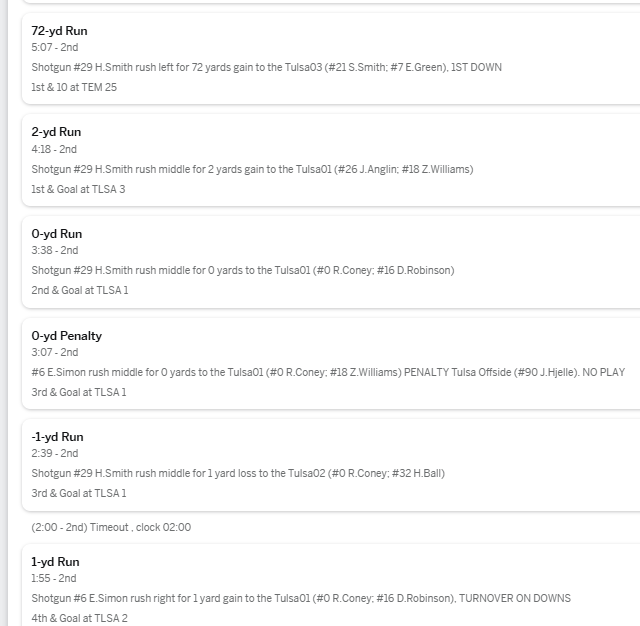Image resolution: width=640 pixels, height=626 pixels.
Task: Select the 1st & Goal at TLSA 3 text
Action: click(x=79, y=189)
